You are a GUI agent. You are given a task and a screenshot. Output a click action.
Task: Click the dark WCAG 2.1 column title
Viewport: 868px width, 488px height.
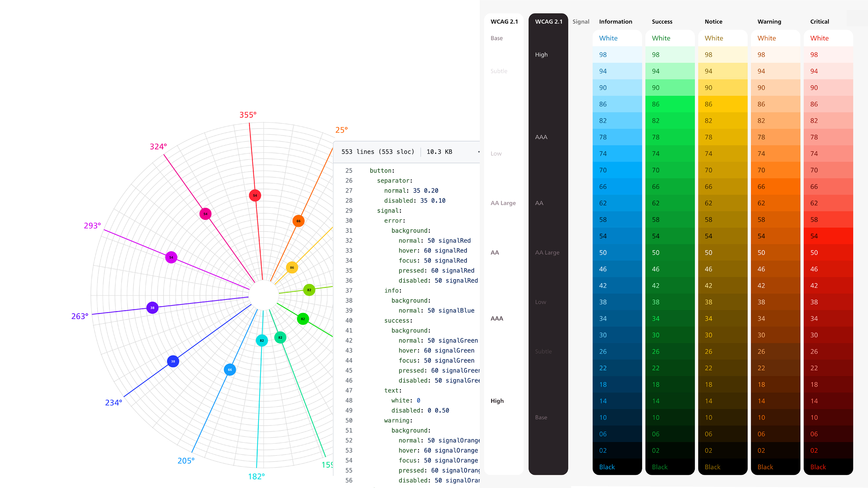click(548, 22)
